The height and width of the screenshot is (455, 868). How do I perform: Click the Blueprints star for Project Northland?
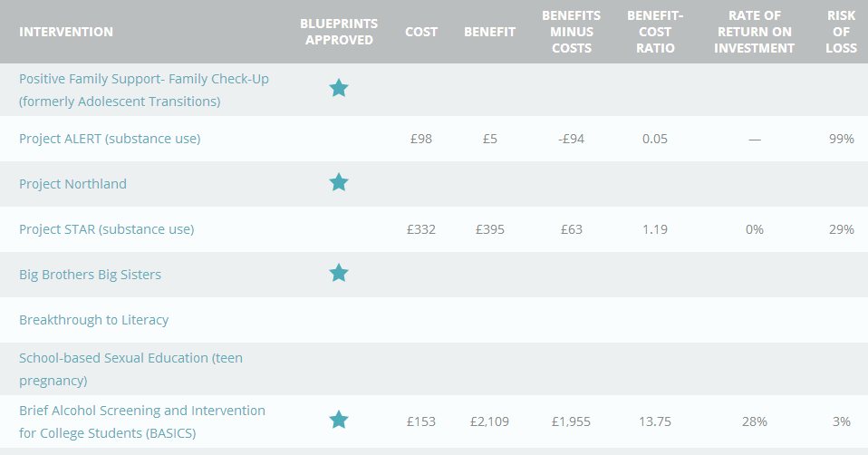339,183
